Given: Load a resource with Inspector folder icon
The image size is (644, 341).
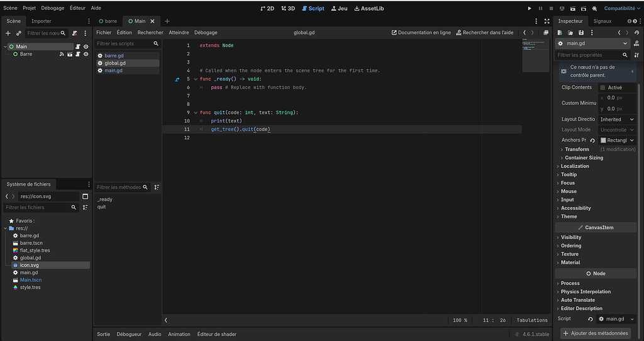Looking at the screenshot, I should [x=570, y=33].
